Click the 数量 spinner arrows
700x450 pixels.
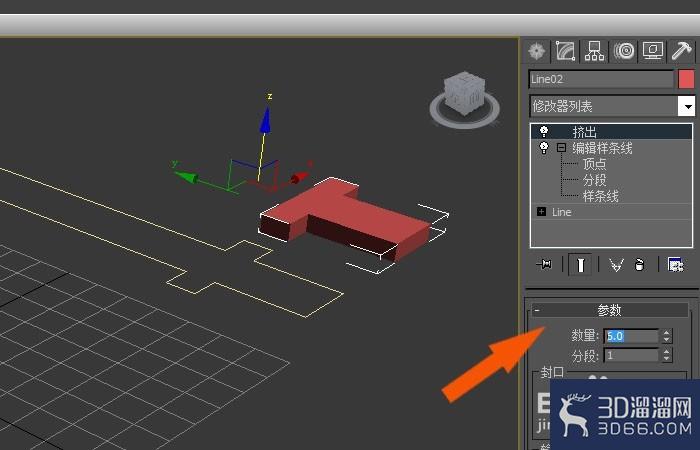point(667,336)
